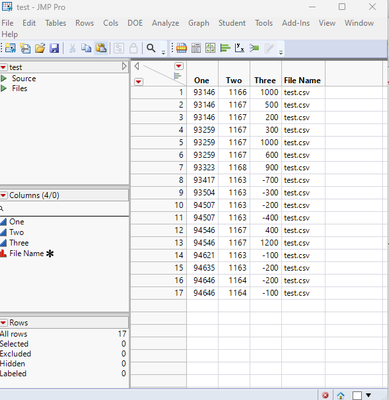Open the DOE menu
This screenshot has width=389, height=400.
click(x=135, y=23)
